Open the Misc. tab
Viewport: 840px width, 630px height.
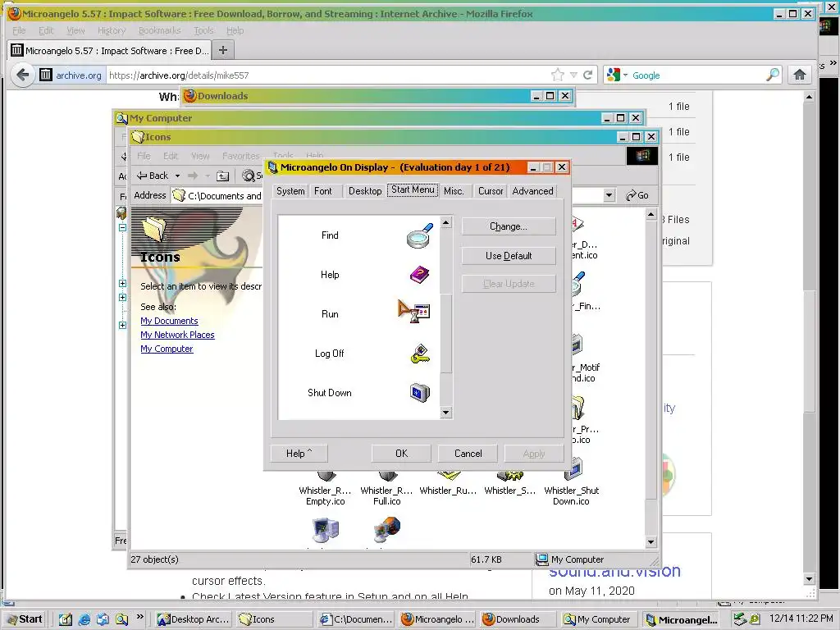point(454,191)
